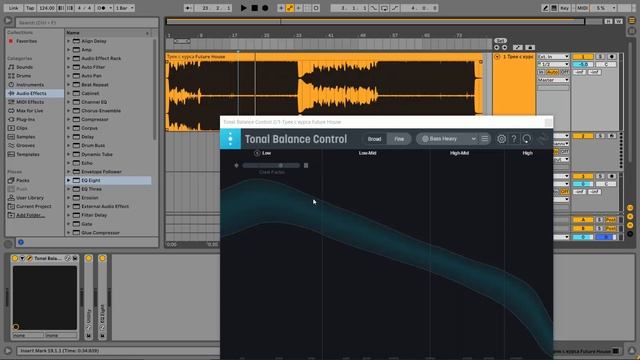The height and width of the screenshot is (360, 640).
Task: Switch Tonal Balance Control to Broad view
Action: tap(374, 139)
